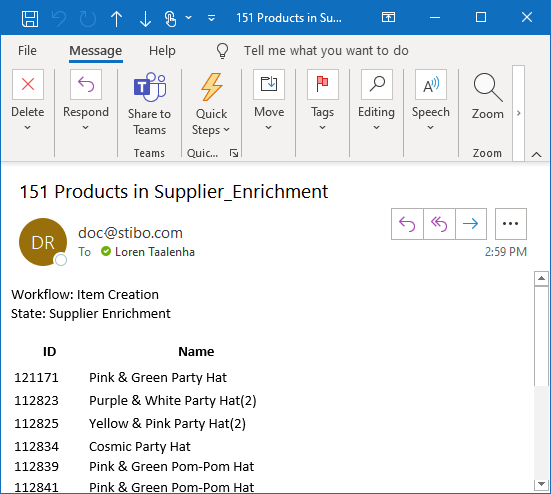The height and width of the screenshot is (494, 551).
Task: Click the Save icon in the title bar
Action: (30, 18)
